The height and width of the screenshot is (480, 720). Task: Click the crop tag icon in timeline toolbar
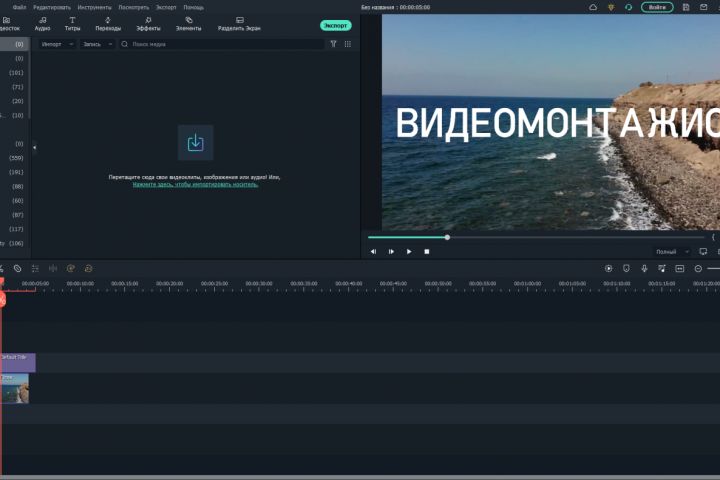click(x=17, y=269)
